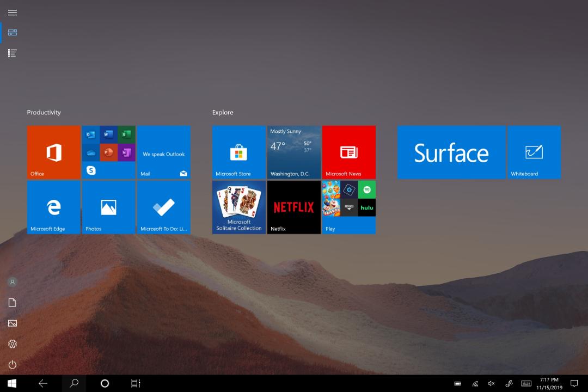Open the Whiteboard app tile
The width and height of the screenshot is (588, 392).
(x=534, y=152)
